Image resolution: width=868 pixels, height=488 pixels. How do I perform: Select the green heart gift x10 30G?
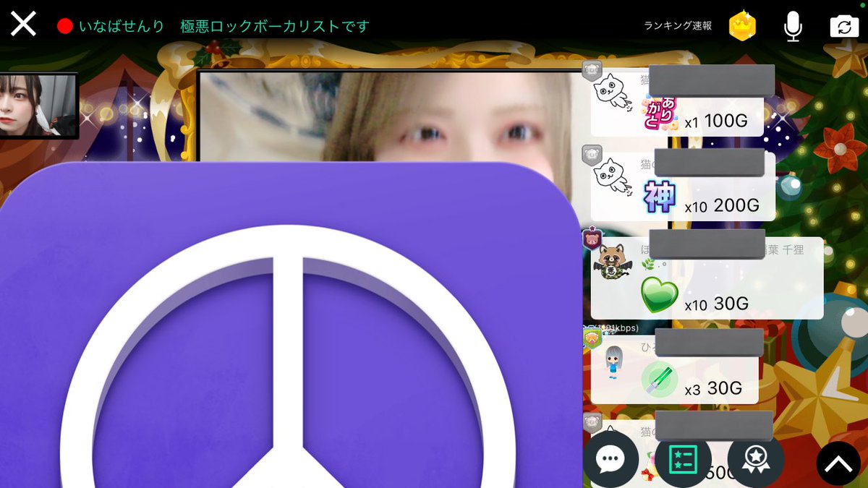(x=660, y=296)
